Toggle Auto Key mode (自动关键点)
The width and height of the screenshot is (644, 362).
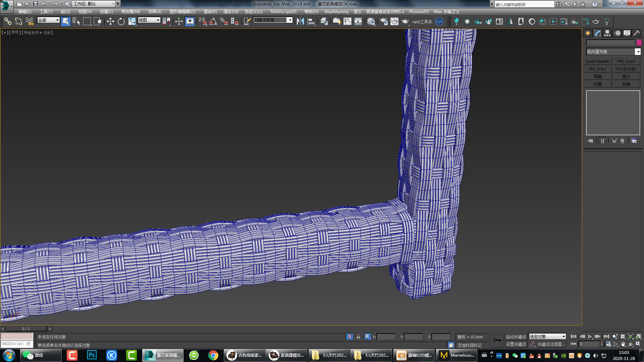coord(516,337)
